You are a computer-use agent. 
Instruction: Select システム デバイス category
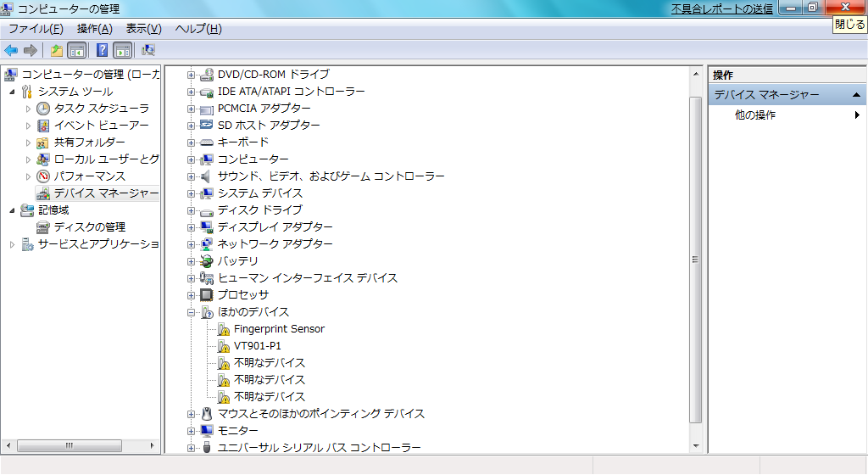pos(259,193)
